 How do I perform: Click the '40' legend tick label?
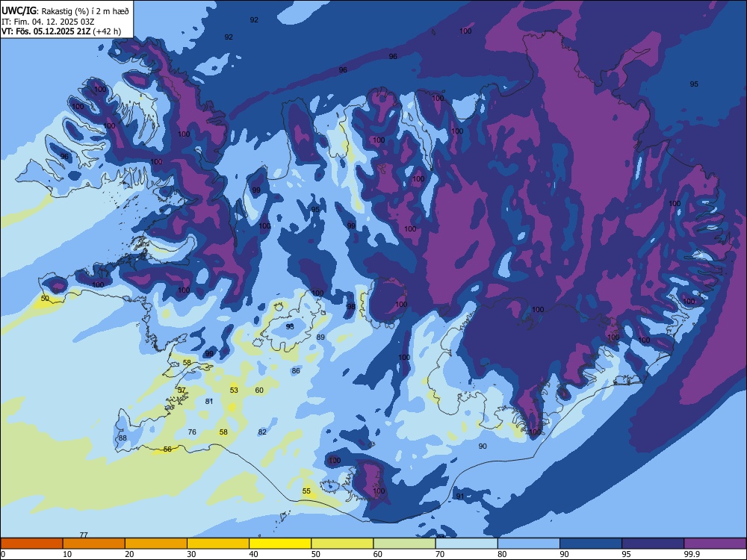pos(253,554)
